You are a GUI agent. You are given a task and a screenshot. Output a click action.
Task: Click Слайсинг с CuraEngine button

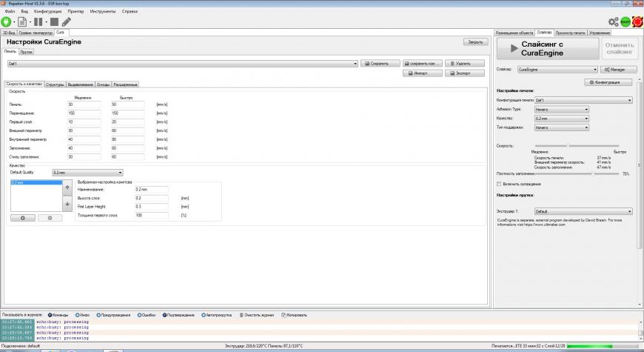click(548, 48)
